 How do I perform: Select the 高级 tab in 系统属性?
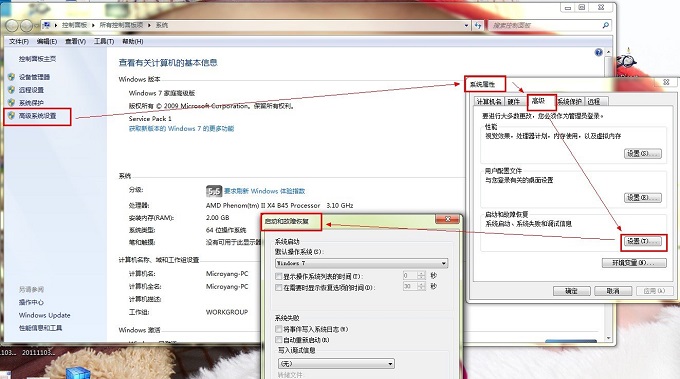539,101
